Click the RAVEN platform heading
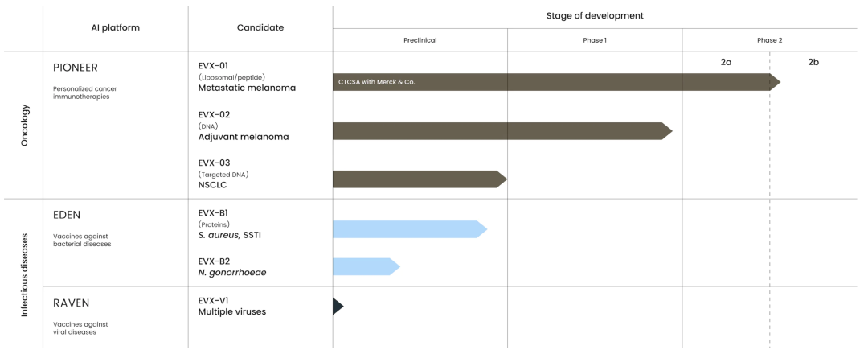The height and width of the screenshot is (354, 868). 71,303
